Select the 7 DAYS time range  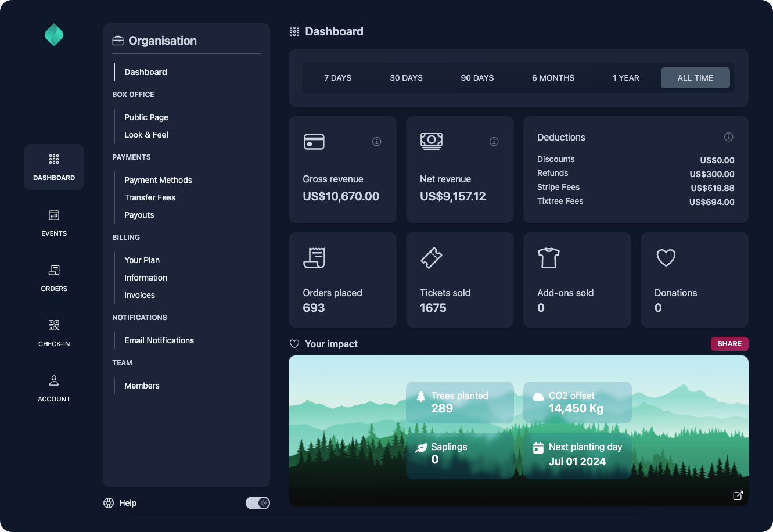point(337,78)
